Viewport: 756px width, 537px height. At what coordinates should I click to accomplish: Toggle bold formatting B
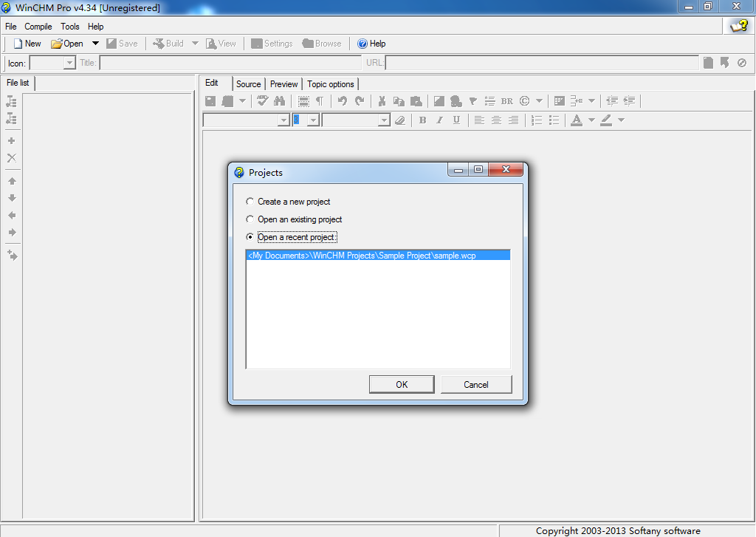point(422,120)
